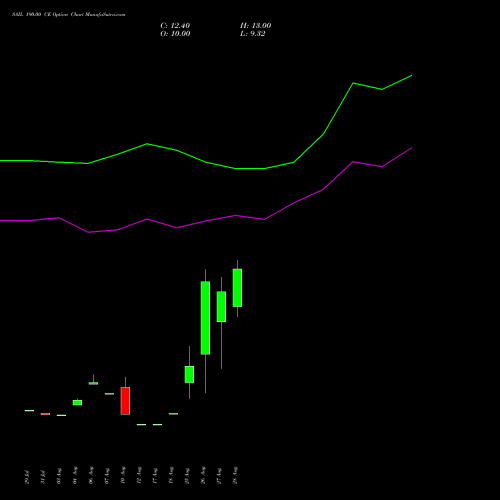This screenshot has height=500, width=500.
Task: Click the high value H: 13.00
Action: (x=255, y=26)
